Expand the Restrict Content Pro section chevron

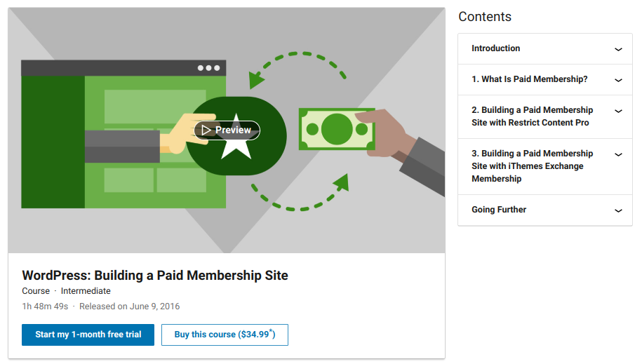point(618,111)
